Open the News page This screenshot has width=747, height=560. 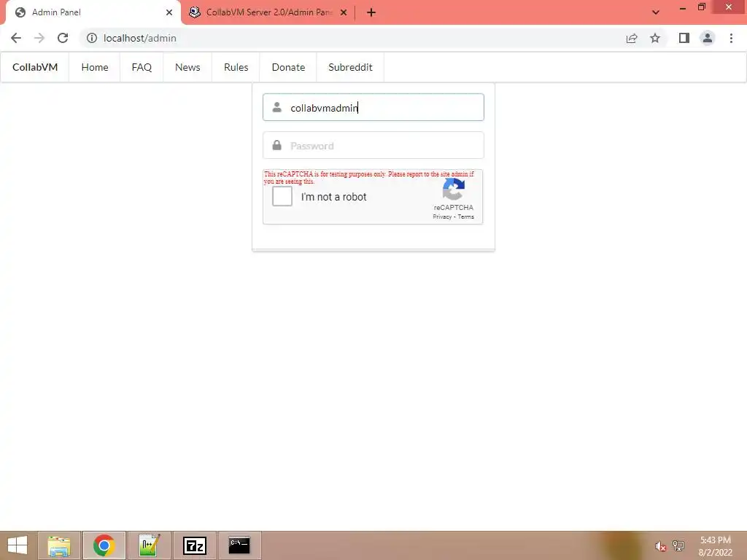187,67
